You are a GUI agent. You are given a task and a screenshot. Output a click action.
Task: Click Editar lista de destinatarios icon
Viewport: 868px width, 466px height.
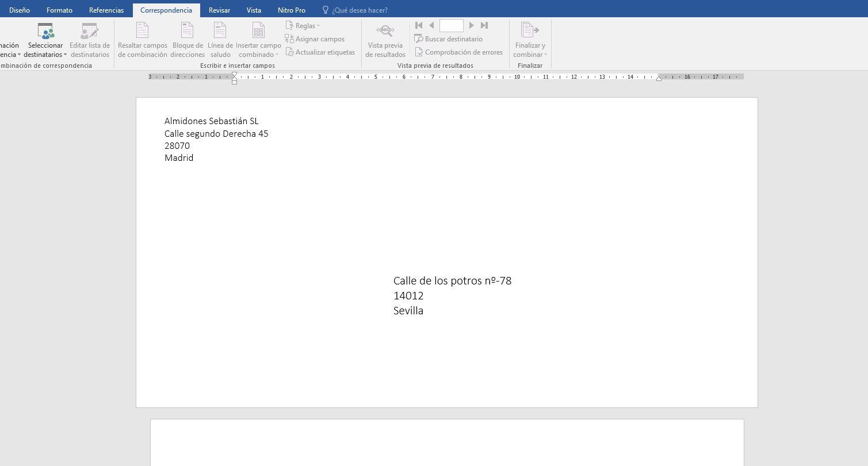pyautogui.click(x=90, y=32)
